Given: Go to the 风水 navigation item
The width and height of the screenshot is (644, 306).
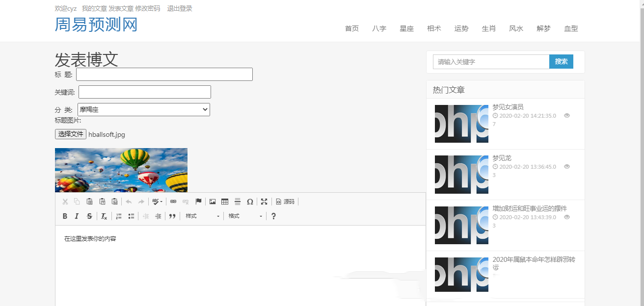Looking at the screenshot, I should coord(516,28).
